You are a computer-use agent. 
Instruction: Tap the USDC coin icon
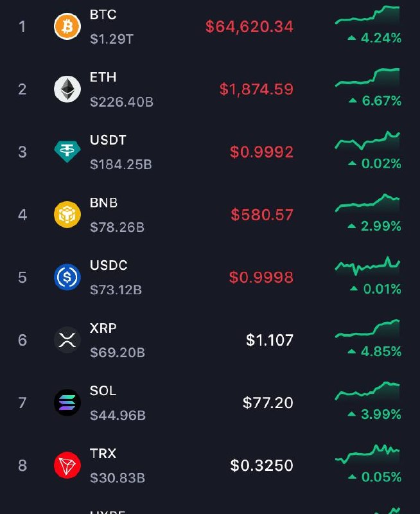(67, 278)
